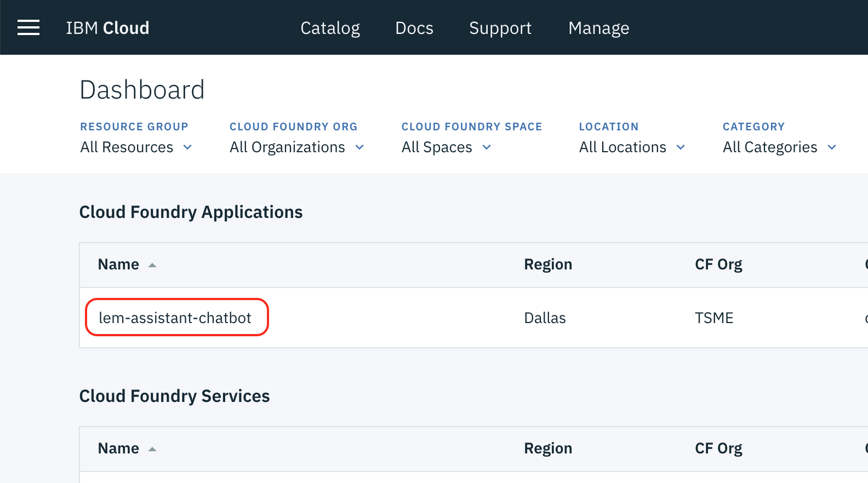Open the Manage menu item
868x483 pixels.
599,28
